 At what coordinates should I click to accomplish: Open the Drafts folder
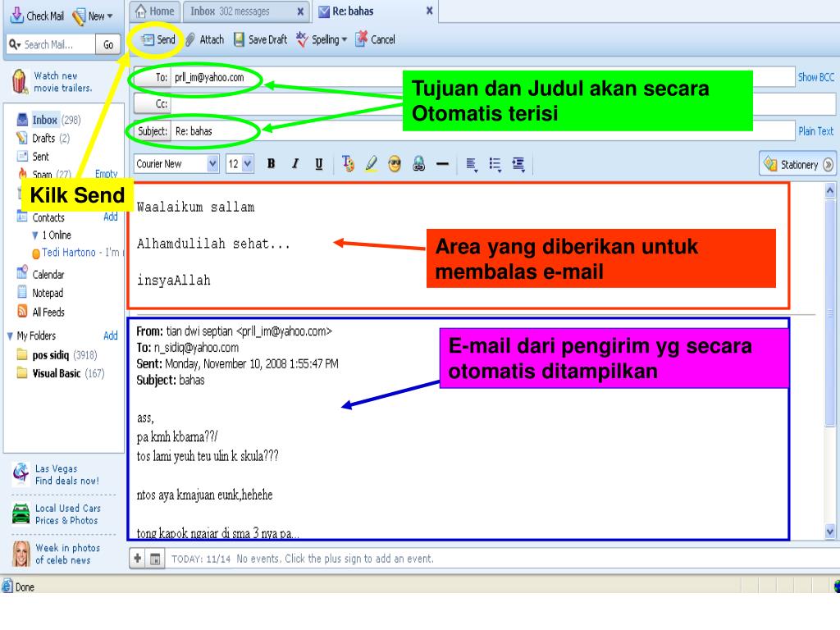tap(43, 138)
